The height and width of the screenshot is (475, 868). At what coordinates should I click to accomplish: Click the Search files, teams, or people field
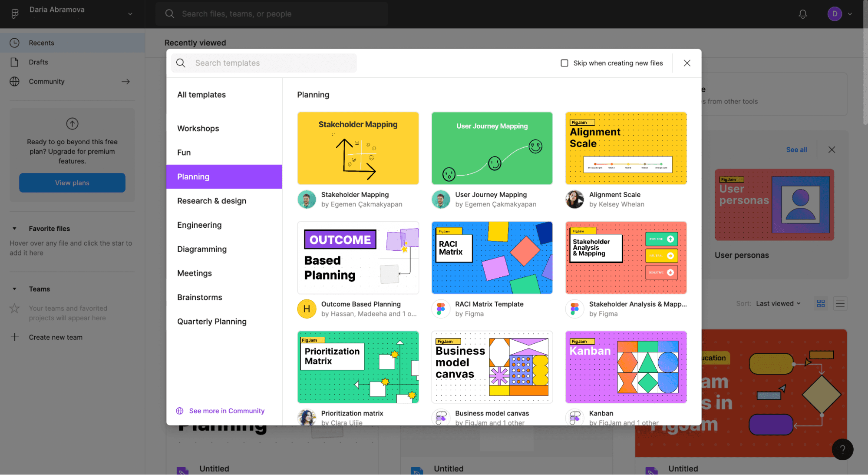point(272,14)
